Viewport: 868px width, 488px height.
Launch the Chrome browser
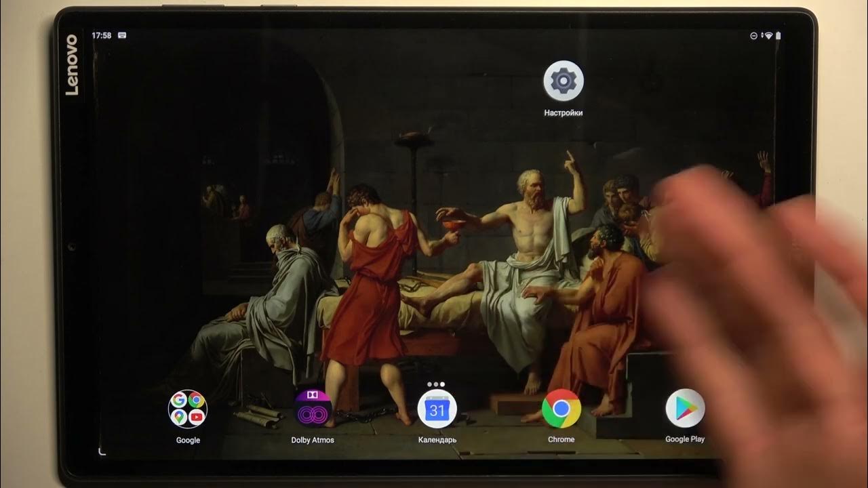pos(561,409)
